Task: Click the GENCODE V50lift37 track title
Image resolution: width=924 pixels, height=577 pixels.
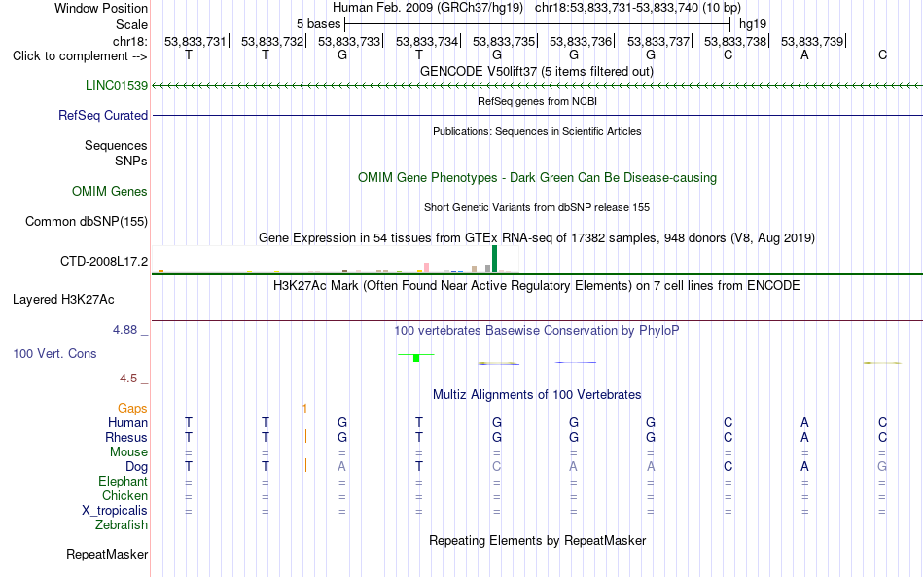Action: (536, 71)
